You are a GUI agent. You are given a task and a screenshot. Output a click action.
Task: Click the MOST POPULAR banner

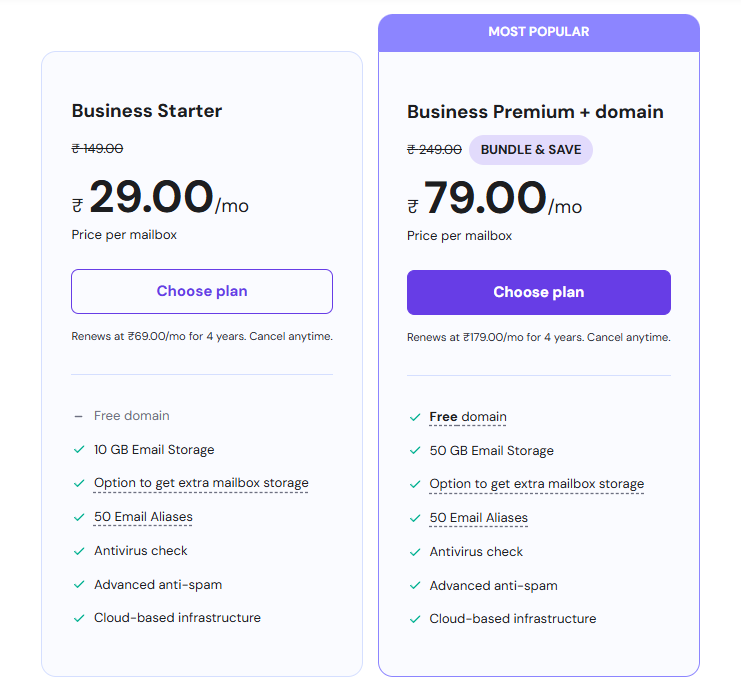click(x=538, y=32)
